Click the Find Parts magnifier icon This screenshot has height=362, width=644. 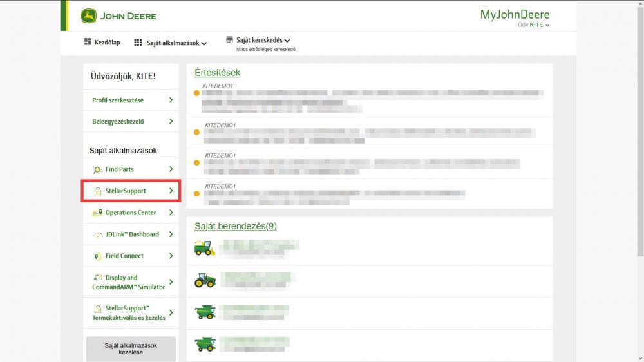click(x=97, y=169)
